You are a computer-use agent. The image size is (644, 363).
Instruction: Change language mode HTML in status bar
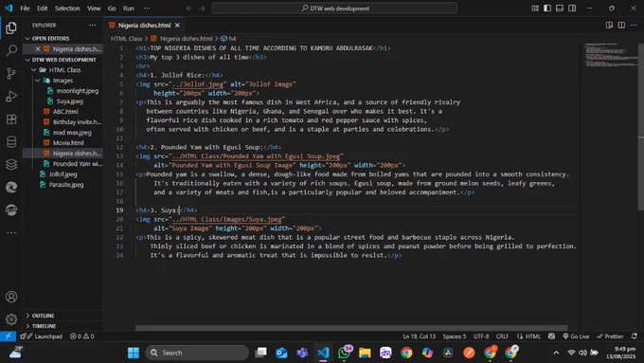[x=533, y=336]
